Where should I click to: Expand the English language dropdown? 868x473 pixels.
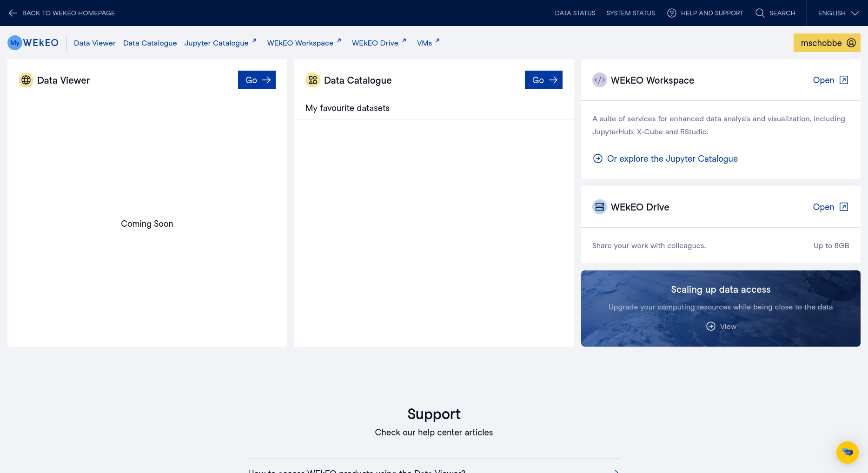tap(838, 13)
